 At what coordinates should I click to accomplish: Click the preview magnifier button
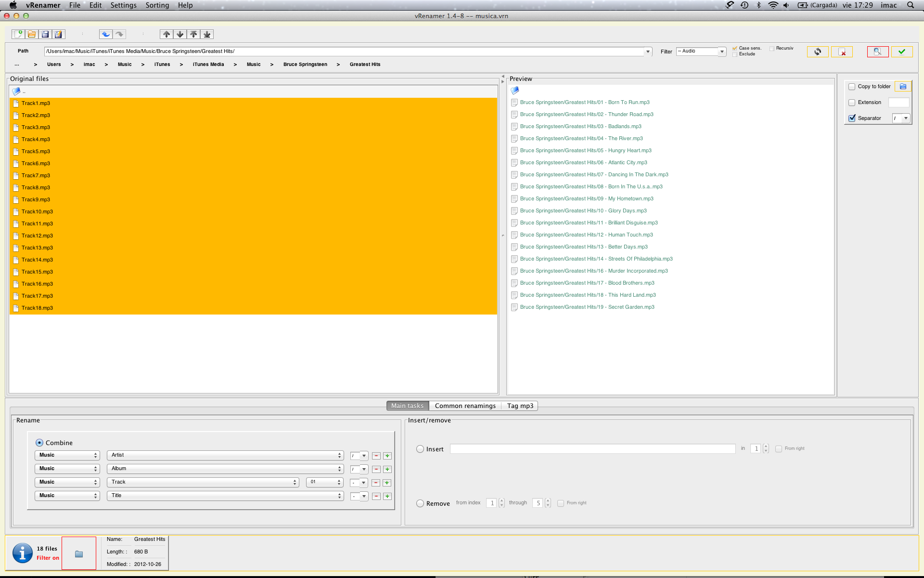tap(877, 52)
